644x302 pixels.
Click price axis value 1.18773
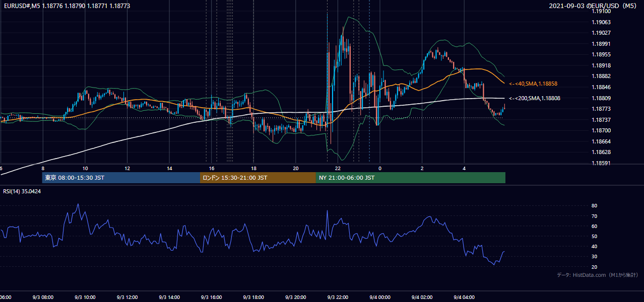[602, 109]
